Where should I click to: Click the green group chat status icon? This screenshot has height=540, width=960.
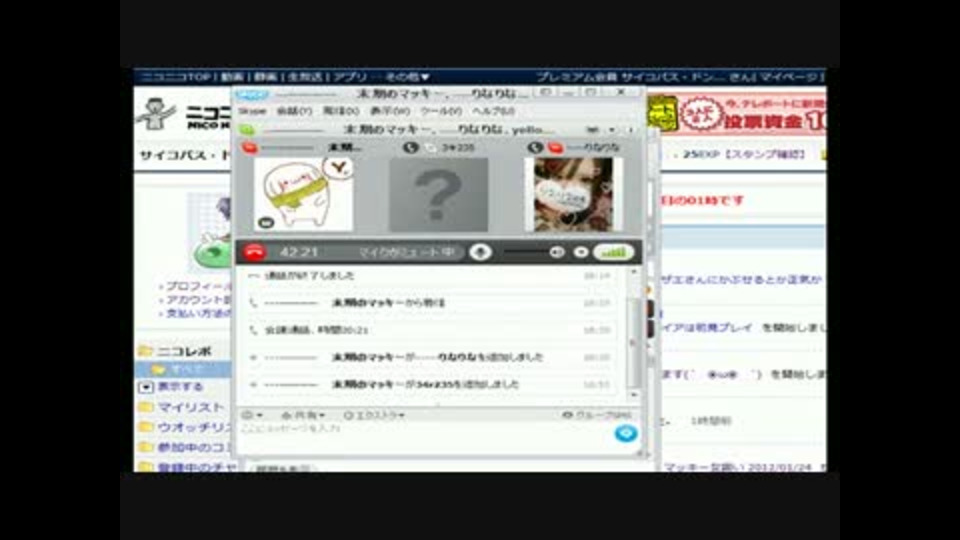(x=247, y=130)
